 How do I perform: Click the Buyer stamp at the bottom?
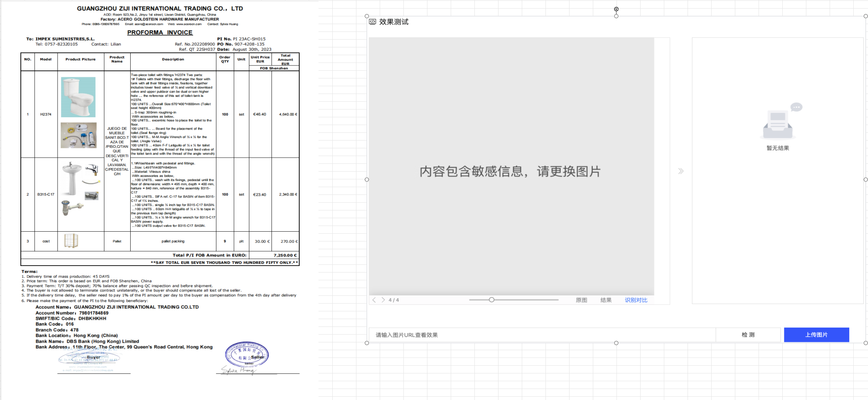tap(89, 359)
